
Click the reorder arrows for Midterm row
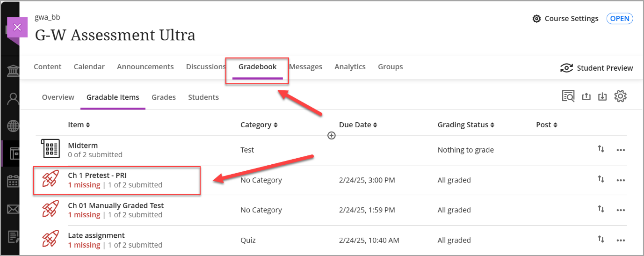point(601,149)
